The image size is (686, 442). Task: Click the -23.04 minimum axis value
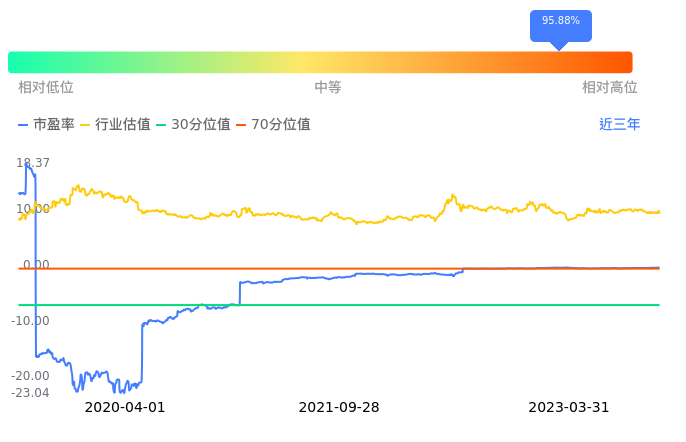click(x=31, y=393)
